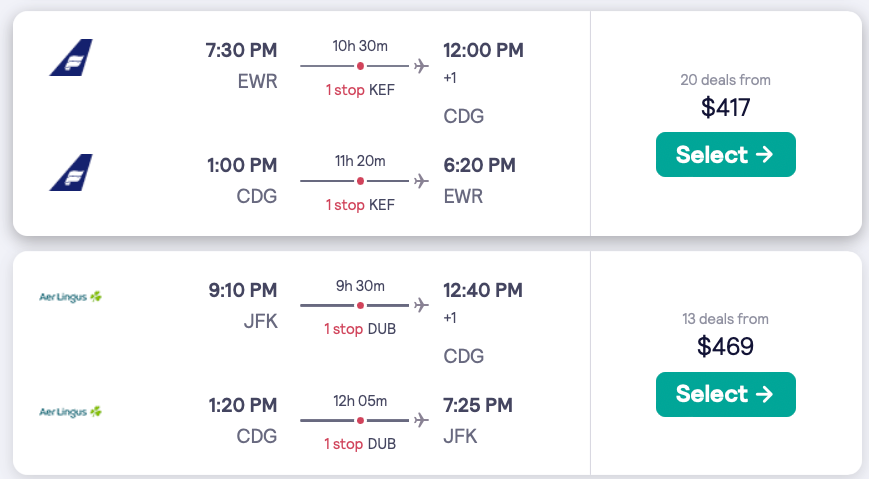Screen dimensions: 869x479
Task: Click the 20 deals from text
Action: click(x=725, y=80)
